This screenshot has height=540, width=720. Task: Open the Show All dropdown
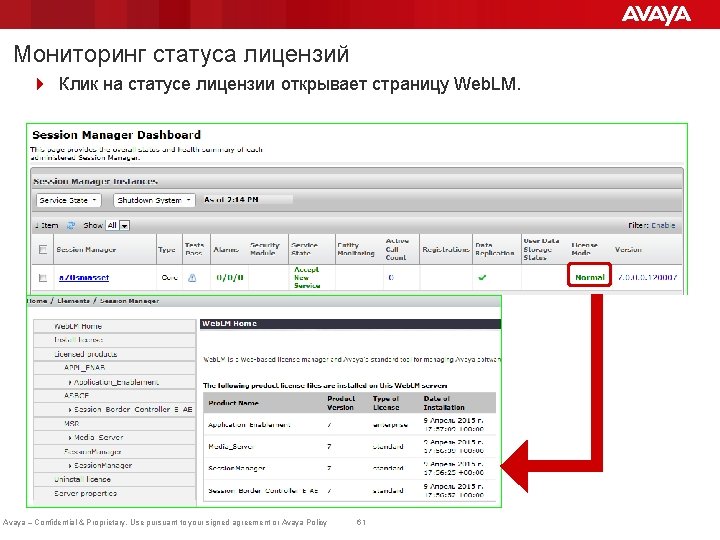point(118,225)
